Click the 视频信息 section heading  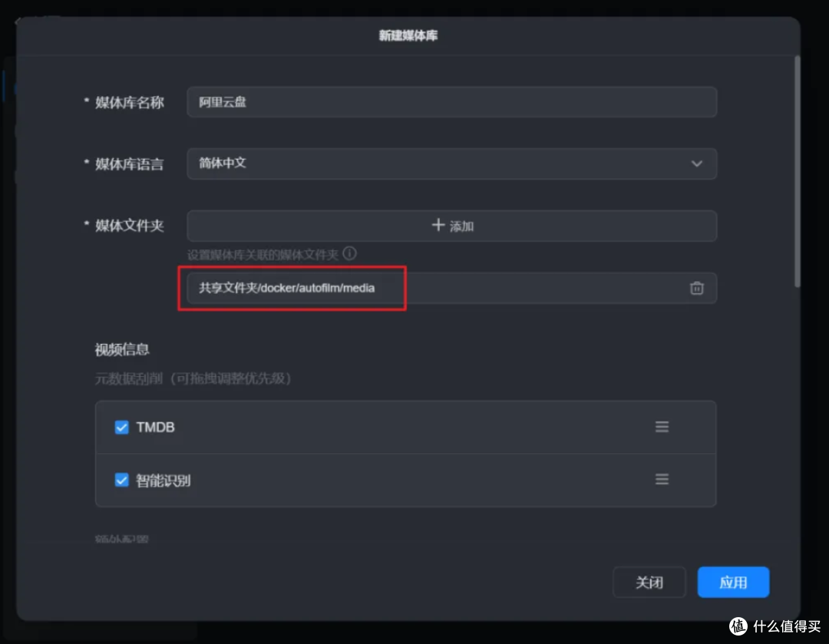pos(122,349)
